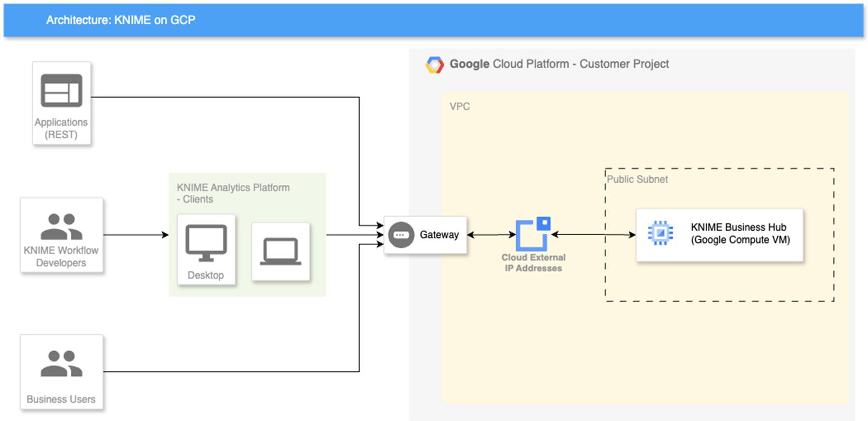
Task: Click the Gateway ellipsis circle icon
Action: pos(401,235)
